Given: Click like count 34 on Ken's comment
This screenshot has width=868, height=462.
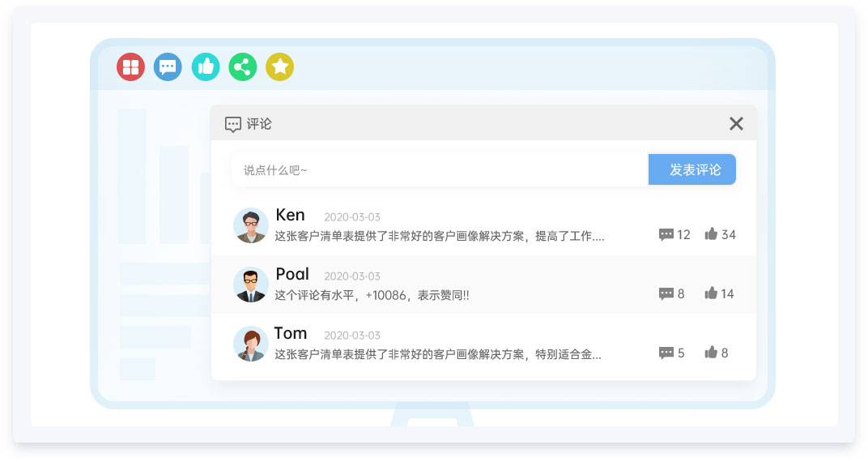Looking at the screenshot, I should (x=729, y=235).
